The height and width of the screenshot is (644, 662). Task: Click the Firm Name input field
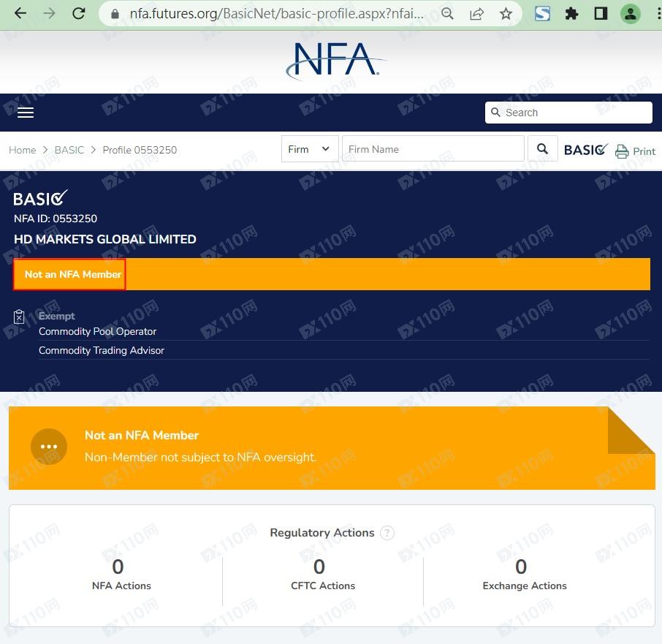[x=433, y=149]
